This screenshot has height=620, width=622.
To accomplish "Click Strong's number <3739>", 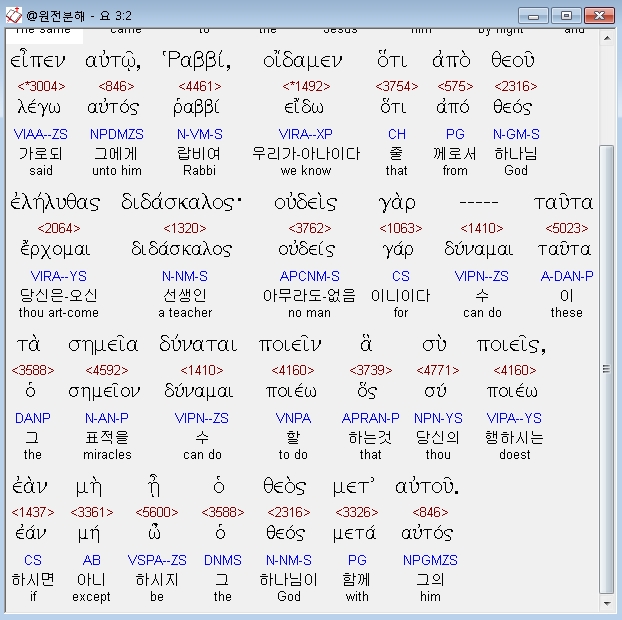I will (371, 370).
